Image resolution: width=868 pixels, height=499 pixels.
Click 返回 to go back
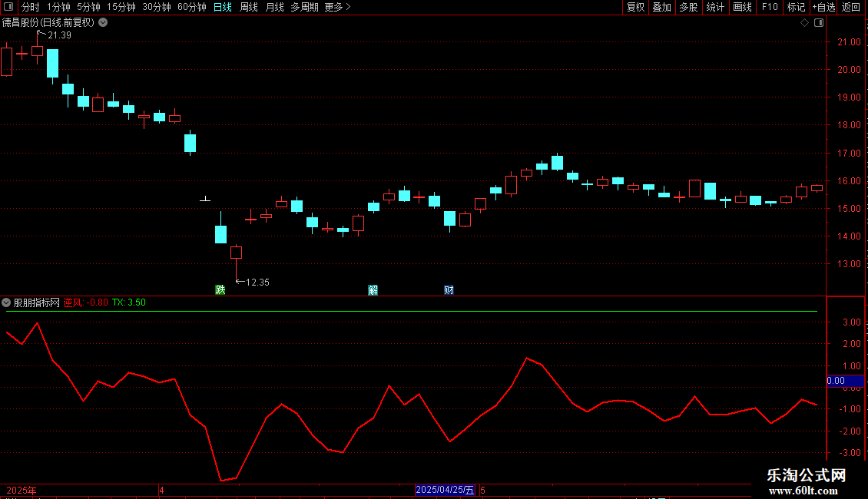pos(851,7)
